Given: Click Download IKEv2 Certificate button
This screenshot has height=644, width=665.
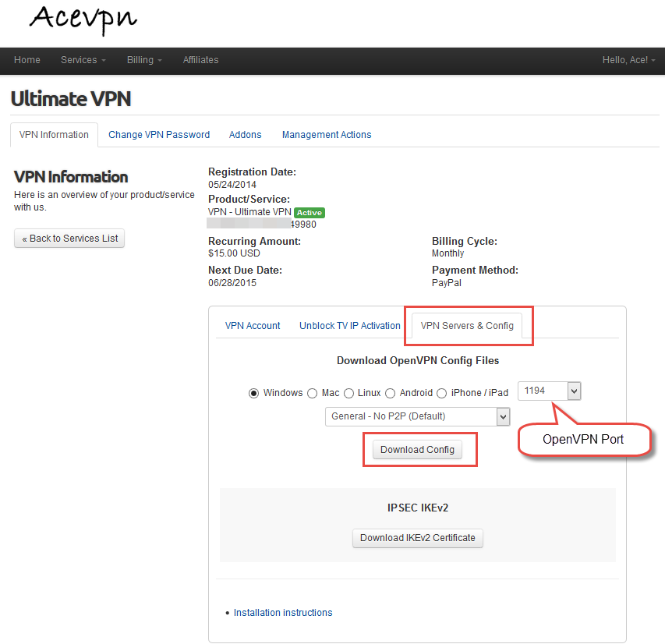Looking at the screenshot, I should tap(418, 538).
